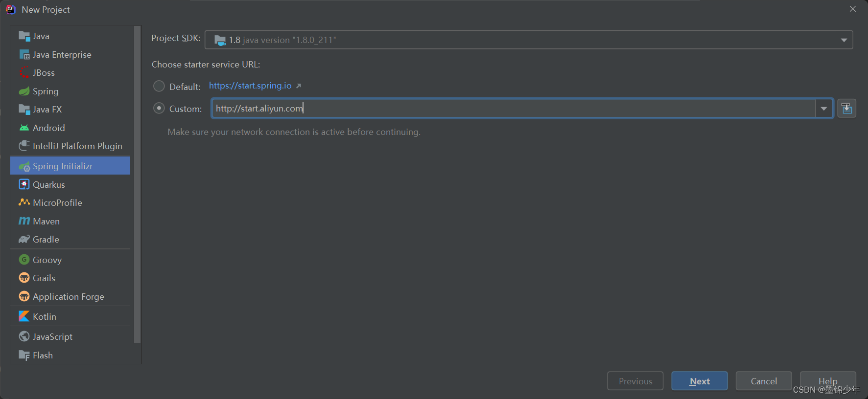Choose Gradle project type
This screenshot has height=399, width=868.
tap(70, 239)
